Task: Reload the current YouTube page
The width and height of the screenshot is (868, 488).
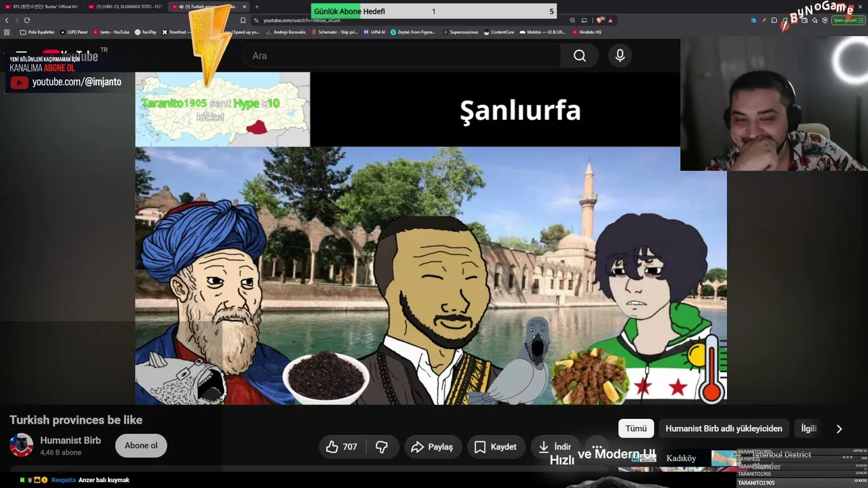Action: coord(27,20)
